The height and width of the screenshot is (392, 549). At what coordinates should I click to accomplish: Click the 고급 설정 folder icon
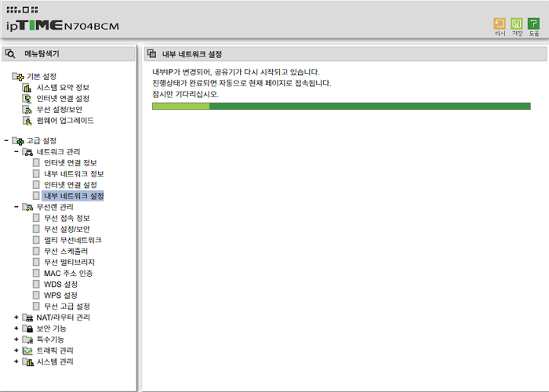click(x=18, y=140)
